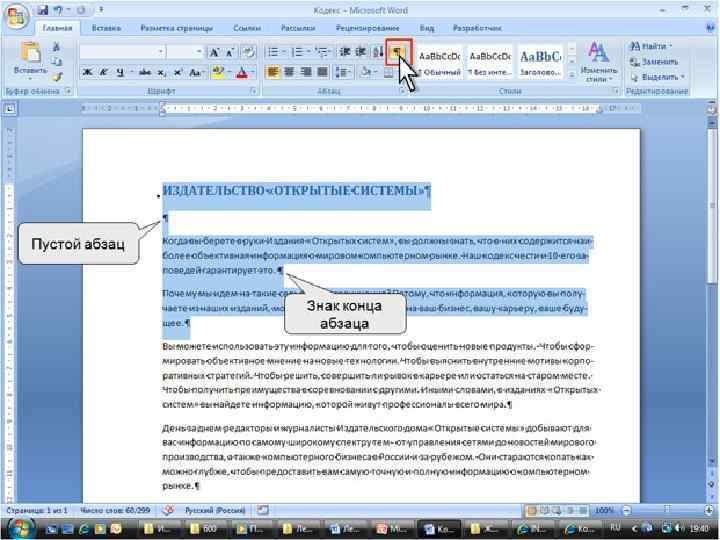Apply yellow text highlight color
This screenshot has height=540, width=720.
click(218, 72)
